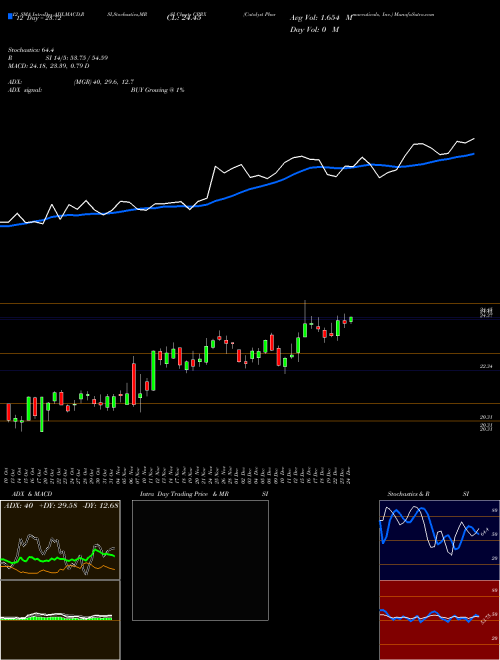This screenshot has height=660, width=500.
Task: Click the last green candlestick on the chart
Action: 351,319
